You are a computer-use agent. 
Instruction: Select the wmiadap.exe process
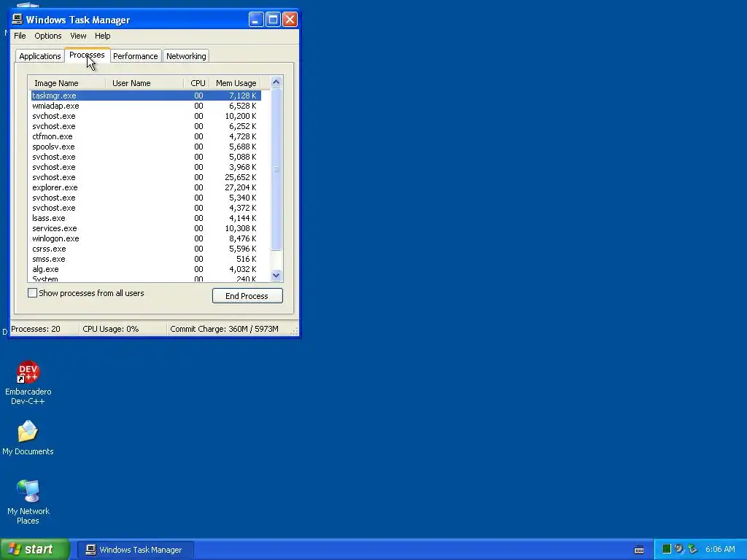click(146, 106)
